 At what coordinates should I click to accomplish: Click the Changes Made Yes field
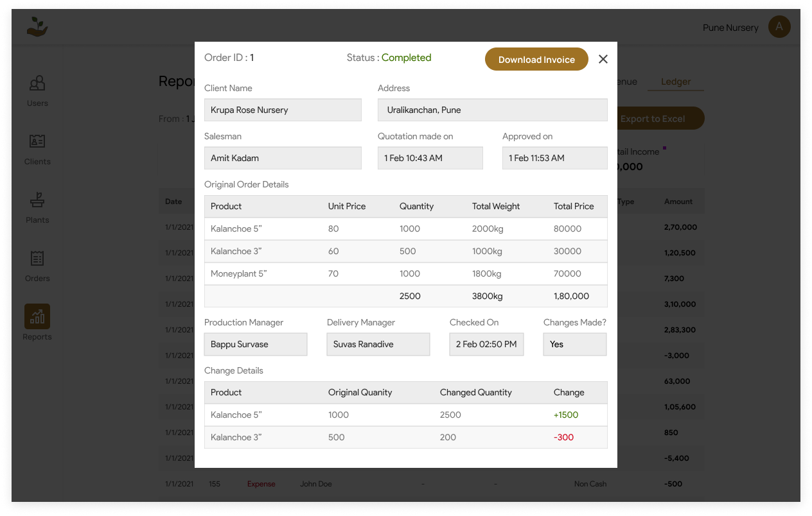pyautogui.click(x=574, y=344)
